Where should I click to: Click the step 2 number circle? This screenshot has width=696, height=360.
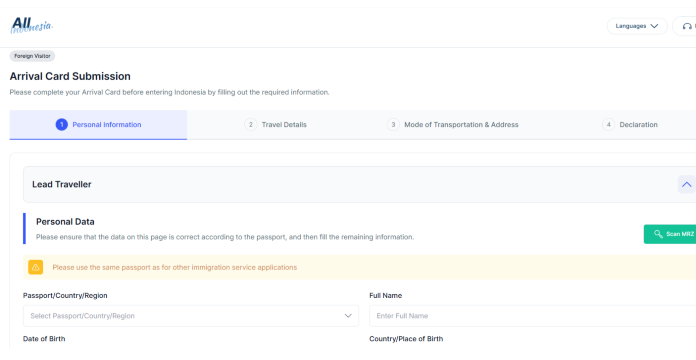point(251,125)
